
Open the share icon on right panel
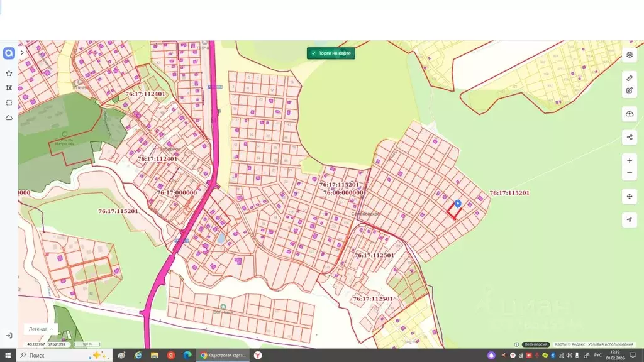click(x=630, y=137)
